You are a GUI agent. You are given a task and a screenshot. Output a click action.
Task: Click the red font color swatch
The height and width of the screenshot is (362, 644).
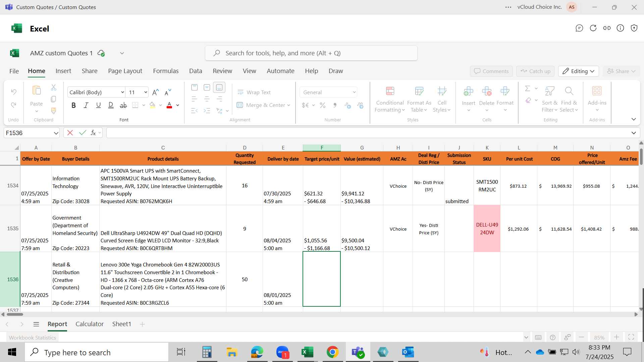click(169, 105)
